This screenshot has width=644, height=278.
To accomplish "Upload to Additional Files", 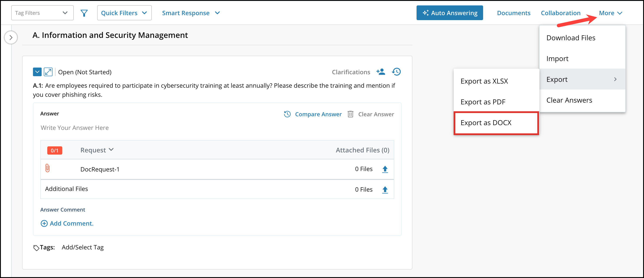I will click(385, 189).
